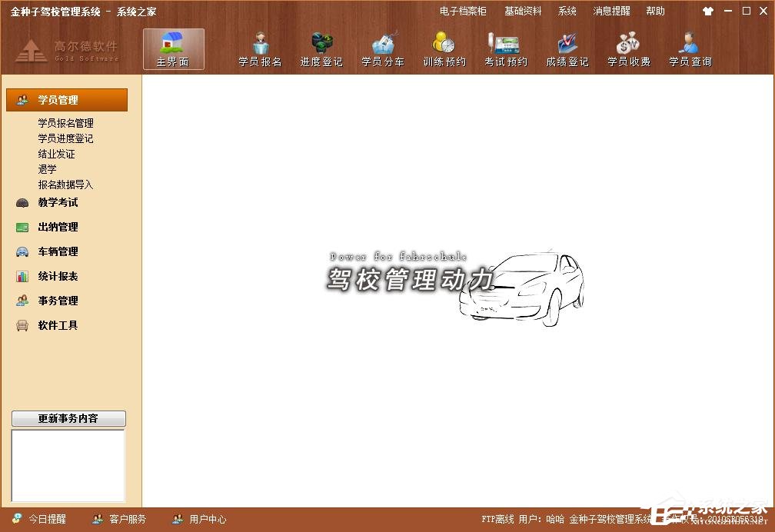Open 学员收费 money bag icon
Viewport: 775px width, 532px height.
pyautogui.click(x=629, y=49)
